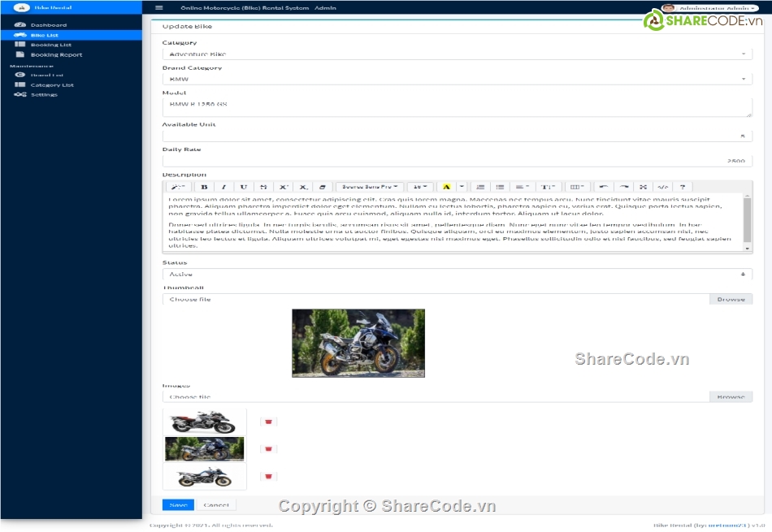Open the Category dropdown showing Adventure Bike
This screenshot has width=772, height=532.
(457, 54)
